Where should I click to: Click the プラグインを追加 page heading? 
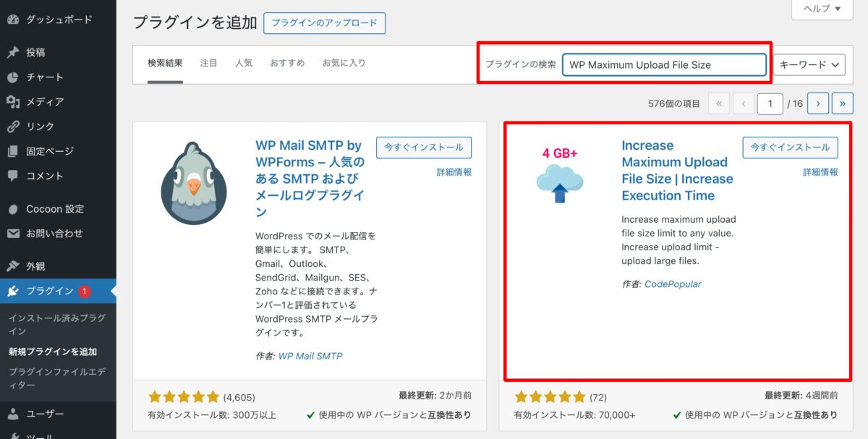pos(195,22)
